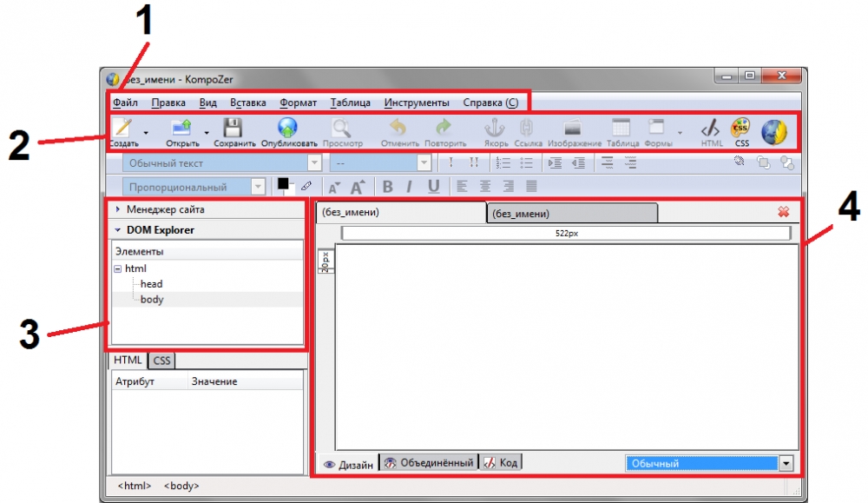Toggle italic I formatting
Image resolution: width=868 pixels, height=503 pixels.
pos(409,187)
